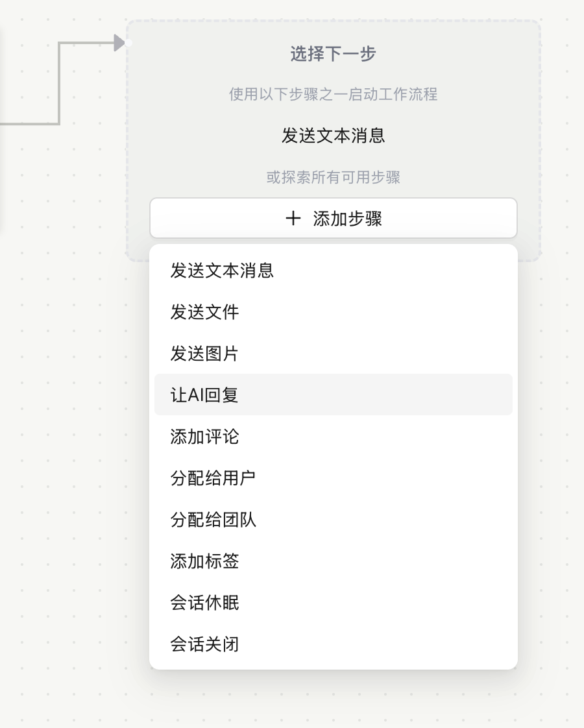Select 会话休眠 from the step menu

(204, 603)
